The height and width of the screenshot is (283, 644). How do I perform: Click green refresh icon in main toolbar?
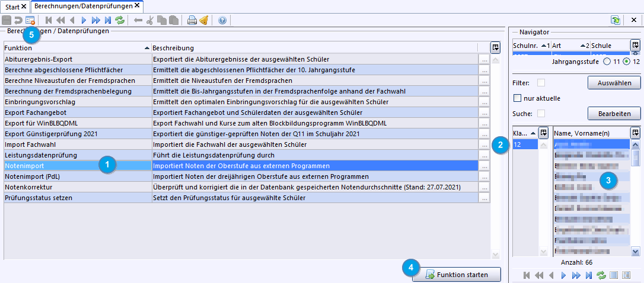point(120,20)
